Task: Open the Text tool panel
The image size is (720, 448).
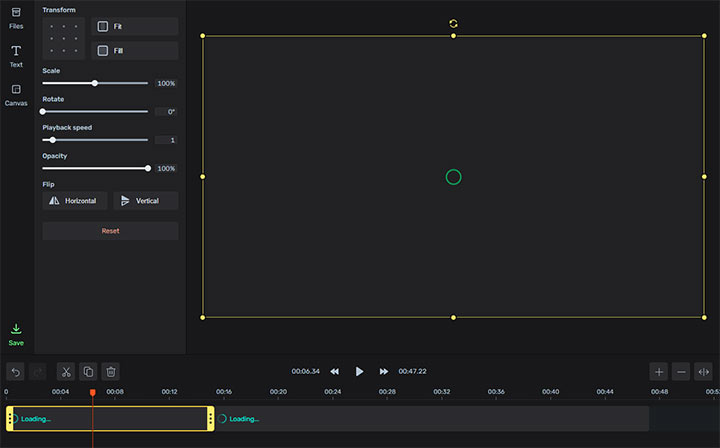Action: 16,56
